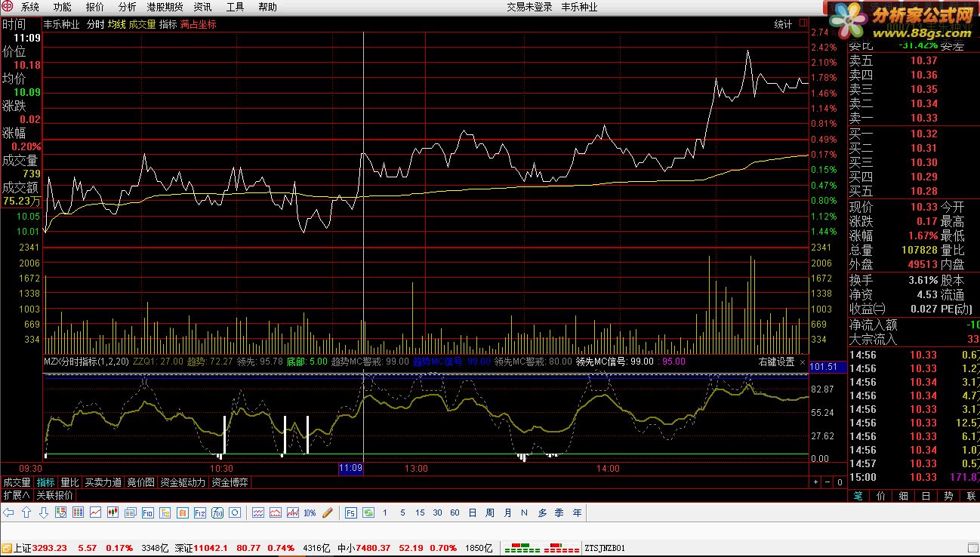Open the f(x) formula manager icon

tap(217, 512)
